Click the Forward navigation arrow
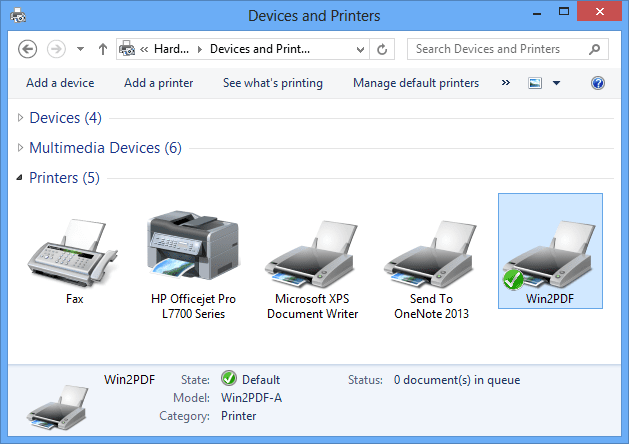Image resolution: width=629 pixels, height=444 pixels. [x=56, y=49]
